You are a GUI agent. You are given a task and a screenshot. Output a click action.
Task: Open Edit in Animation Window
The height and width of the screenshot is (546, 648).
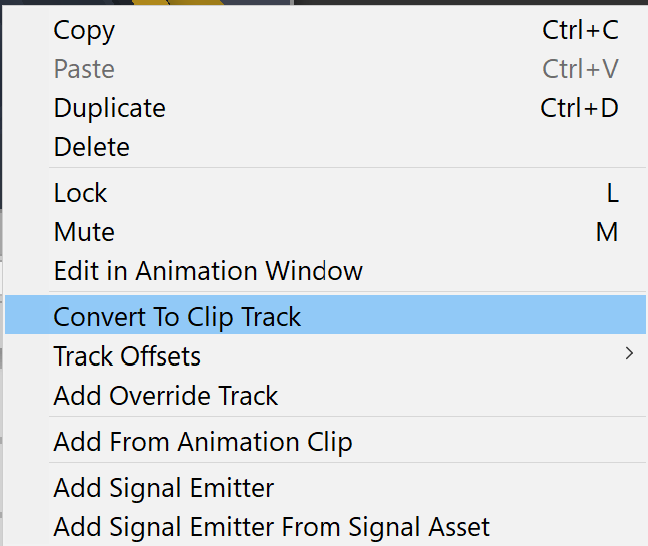tap(208, 271)
